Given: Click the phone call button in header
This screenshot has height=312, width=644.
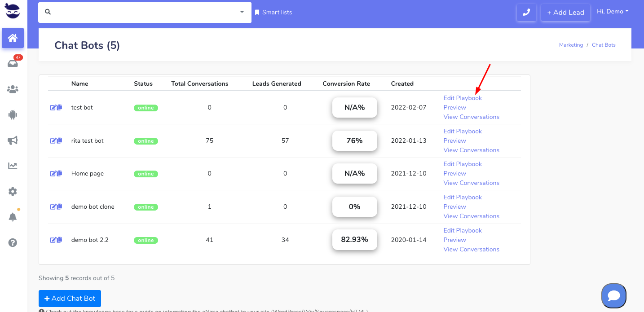Looking at the screenshot, I should [x=526, y=13].
